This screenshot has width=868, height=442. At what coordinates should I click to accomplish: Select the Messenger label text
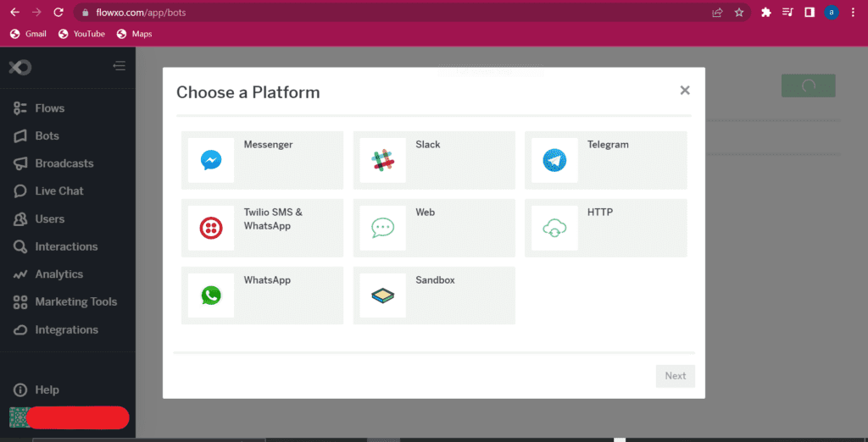tap(268, 145)
